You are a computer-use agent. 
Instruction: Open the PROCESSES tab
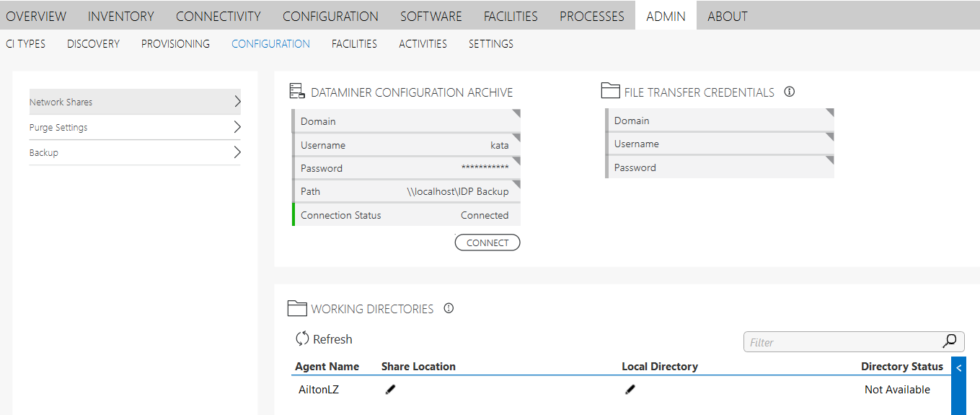[592, 16]
